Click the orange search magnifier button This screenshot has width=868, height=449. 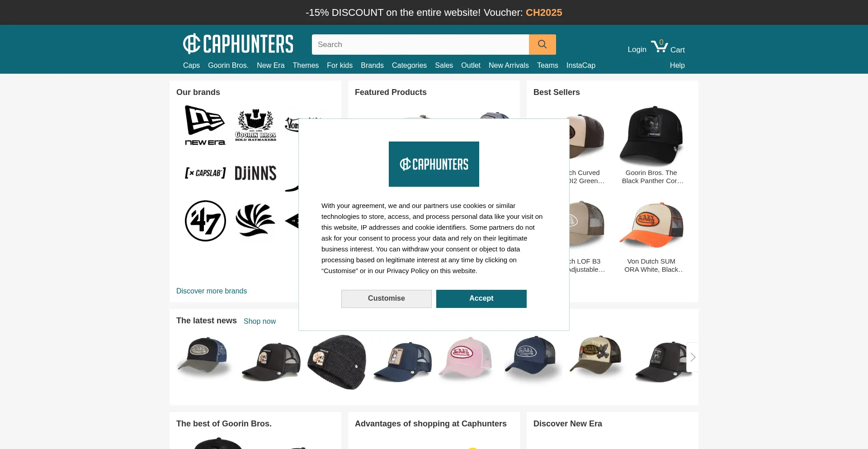[542, 44]
